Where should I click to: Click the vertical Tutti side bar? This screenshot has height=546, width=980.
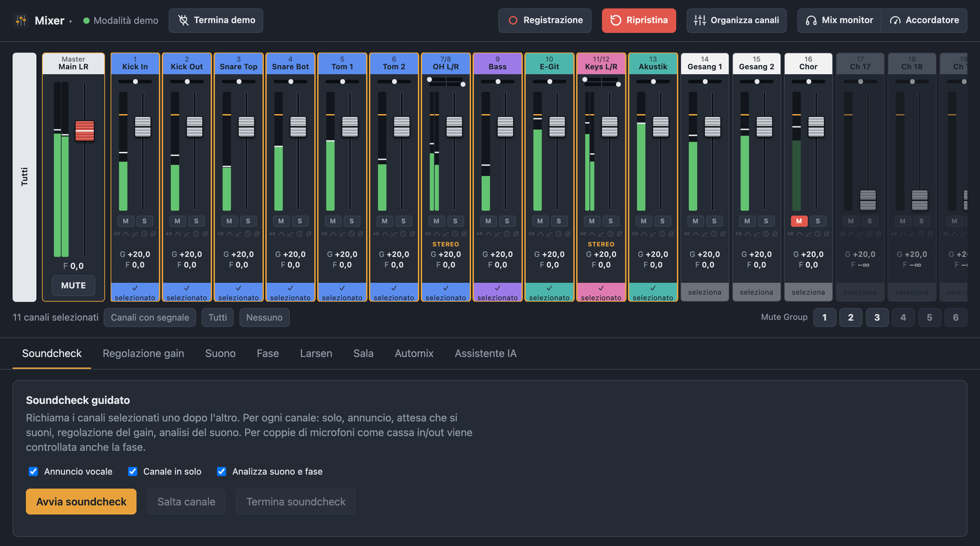(24, 177)
